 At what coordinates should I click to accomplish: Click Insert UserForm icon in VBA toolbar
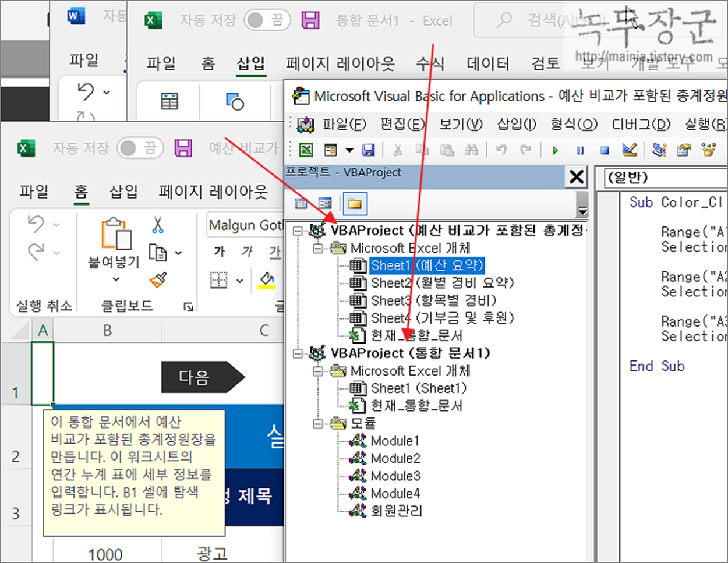(330, 150)
